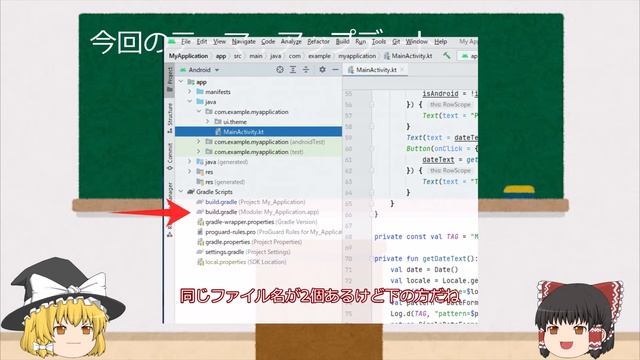Collapse the java folder
The image size is (640, 360).
(190, 102)
